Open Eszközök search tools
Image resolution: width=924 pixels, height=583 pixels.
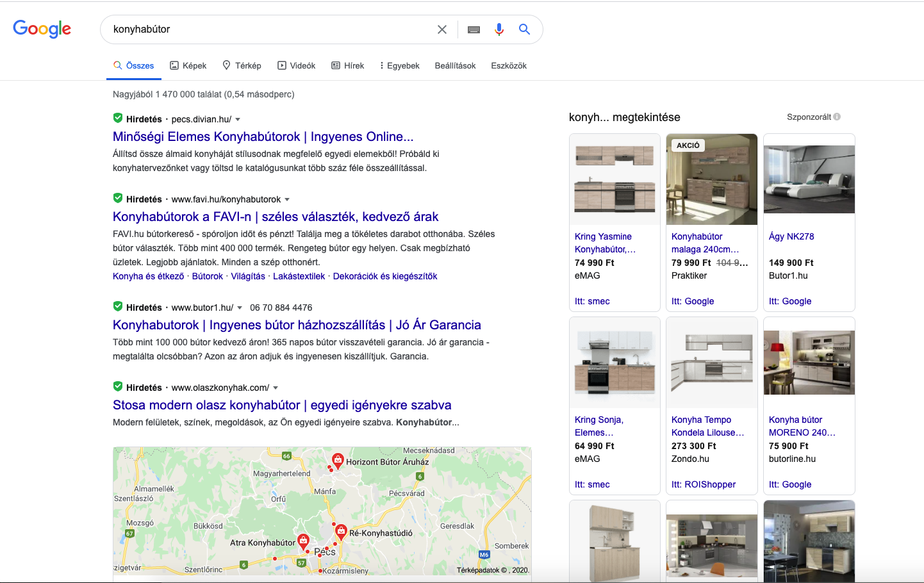coord(509,65)
